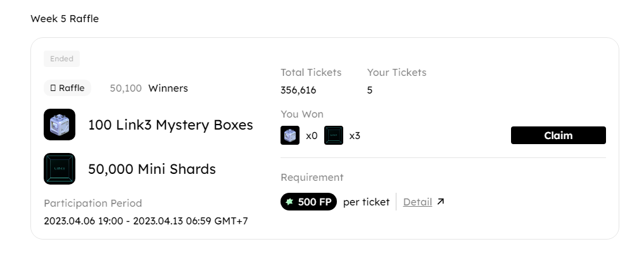Click the green star icon in FP badge

point(290,202)
